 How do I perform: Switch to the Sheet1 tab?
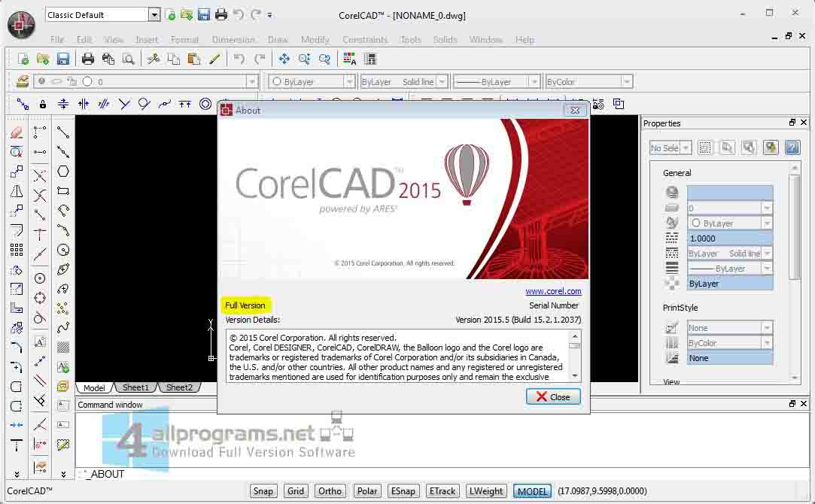click(x=135, y=387)
